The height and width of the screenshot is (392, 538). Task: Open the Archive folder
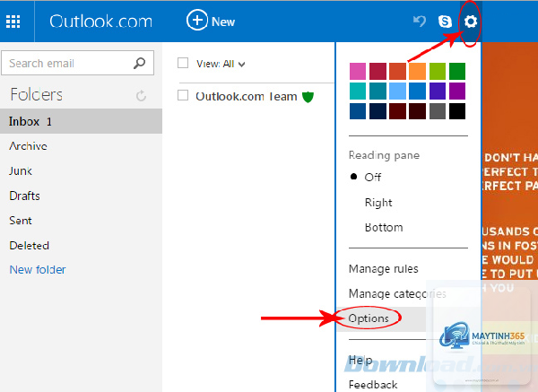[x=28, y=146]
